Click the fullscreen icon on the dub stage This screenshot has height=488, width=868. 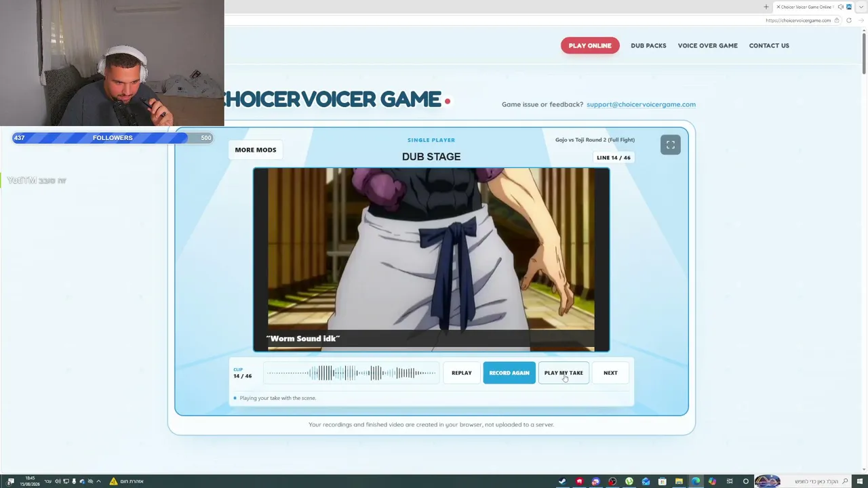point(670,145)
